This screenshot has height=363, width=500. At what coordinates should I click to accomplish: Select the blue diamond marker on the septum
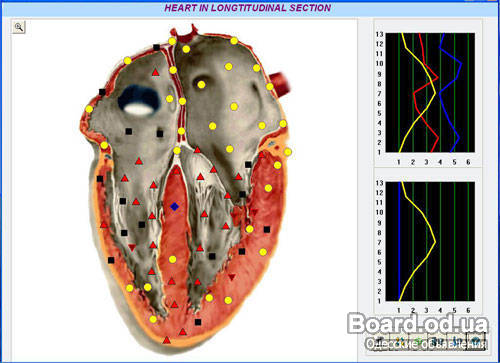coord(174,207)
